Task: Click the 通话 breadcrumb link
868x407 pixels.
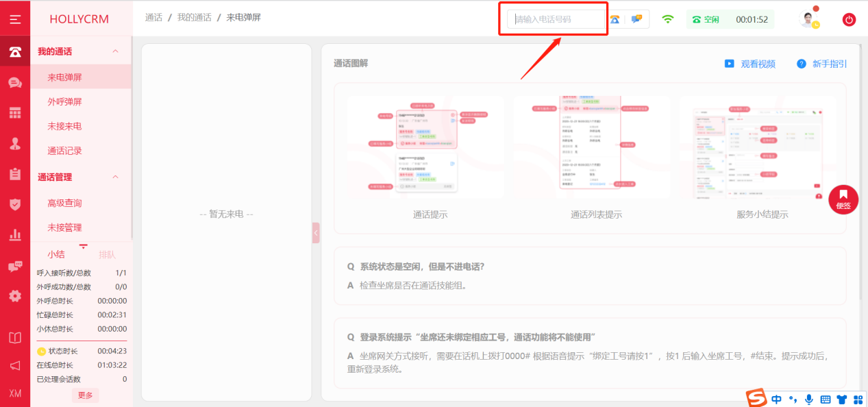Action: point(153,17)
